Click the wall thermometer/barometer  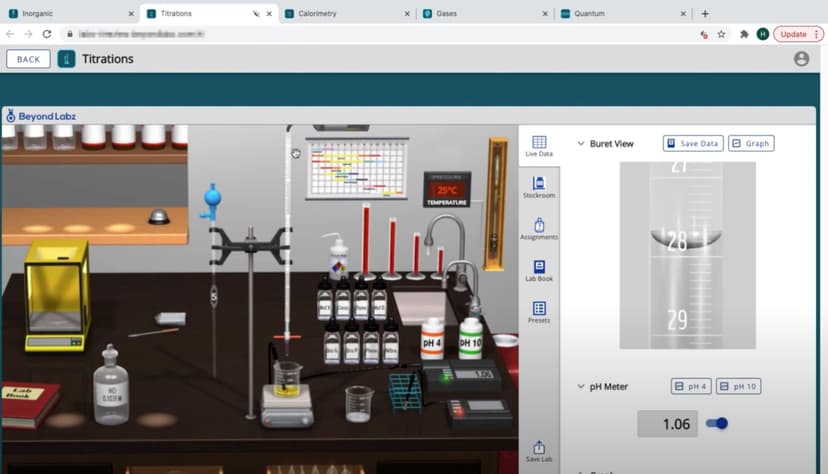pos(497,204)
